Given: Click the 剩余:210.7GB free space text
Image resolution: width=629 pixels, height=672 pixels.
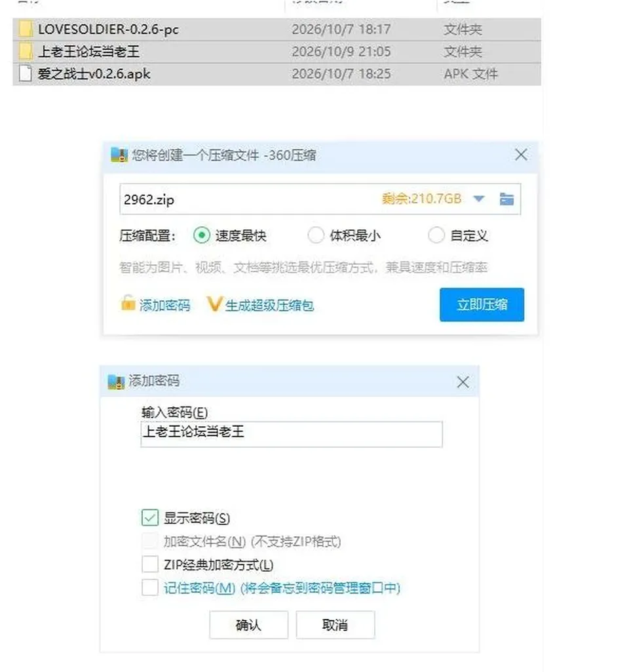Looking at the screenshot, I should pyautogui.click(x=422, y=199).
